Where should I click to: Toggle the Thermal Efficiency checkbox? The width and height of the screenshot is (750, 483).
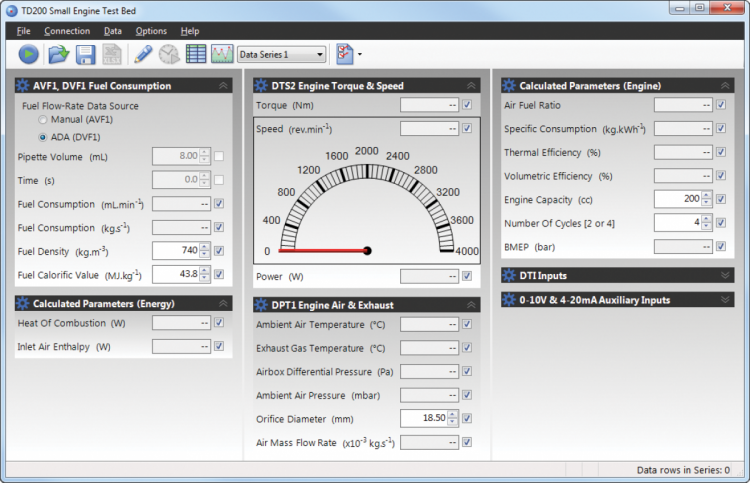721,152
